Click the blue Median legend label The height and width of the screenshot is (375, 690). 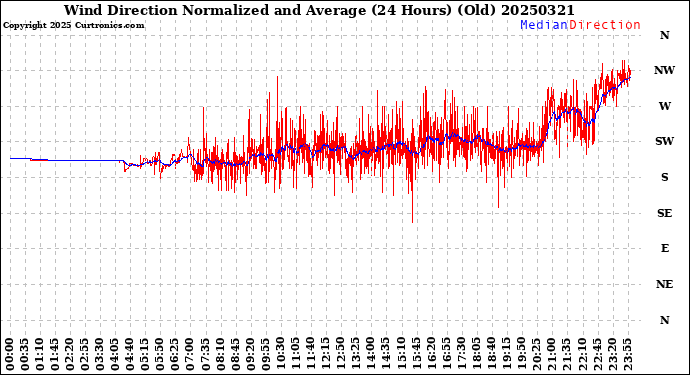[544, 25]
